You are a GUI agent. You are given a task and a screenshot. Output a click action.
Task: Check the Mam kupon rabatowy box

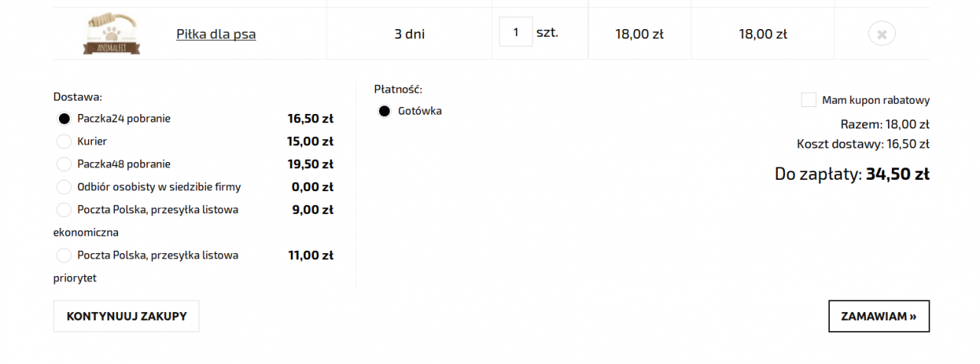click(x=808, y=100)
